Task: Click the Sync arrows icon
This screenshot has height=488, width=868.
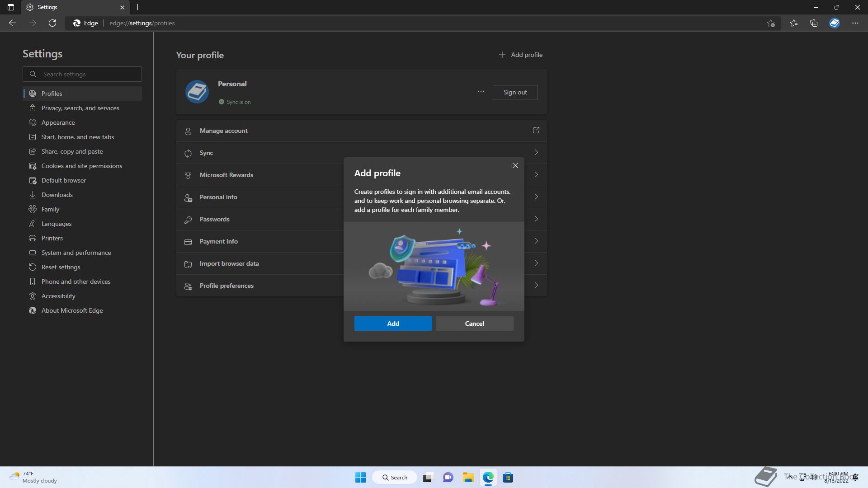Action: [188, 153]
